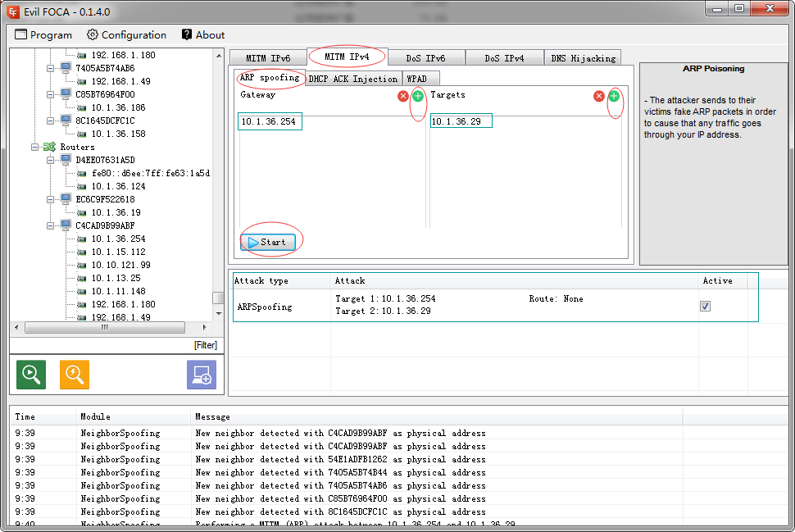Add a gateway with green plus
This screenshot has width=795, height=532.
418,96
